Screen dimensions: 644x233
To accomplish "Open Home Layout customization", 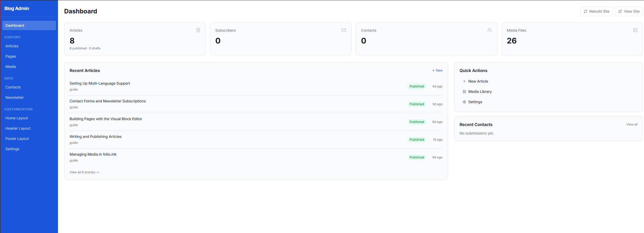I will (29, 118).
